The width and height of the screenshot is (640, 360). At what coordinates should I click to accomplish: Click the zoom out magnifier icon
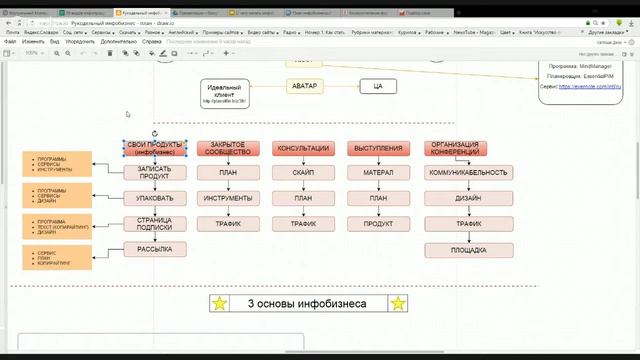68,53
